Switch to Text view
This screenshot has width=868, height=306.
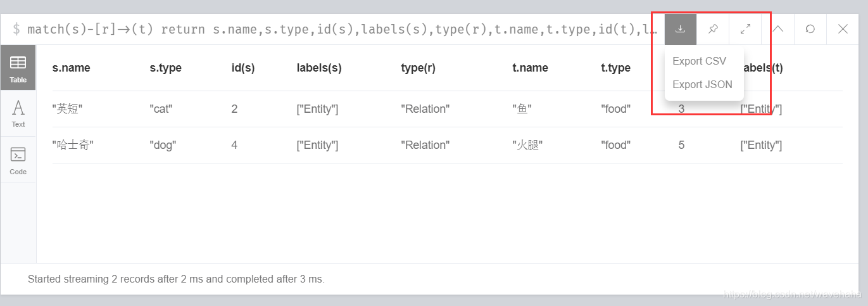pyautogui.click(x=18, y=114)
